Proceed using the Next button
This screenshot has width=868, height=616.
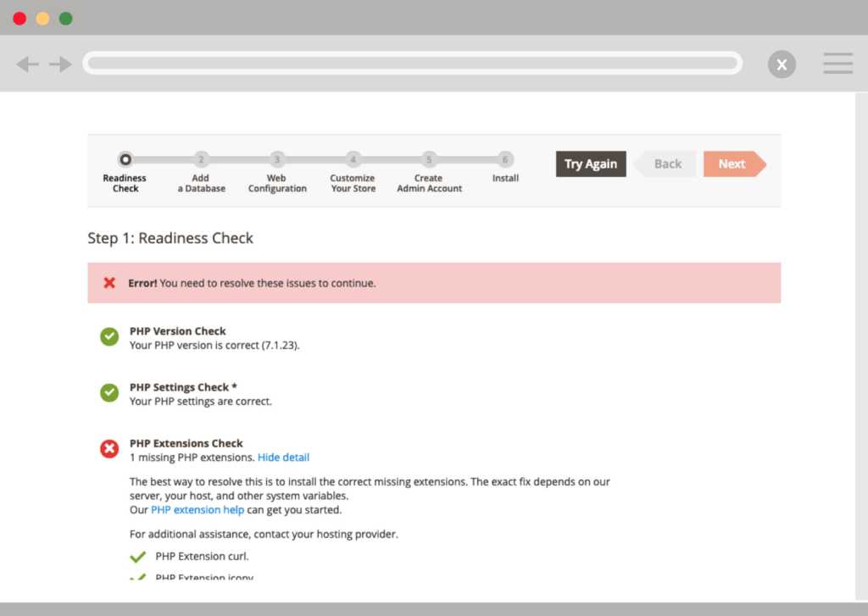(x=731, y=164)
